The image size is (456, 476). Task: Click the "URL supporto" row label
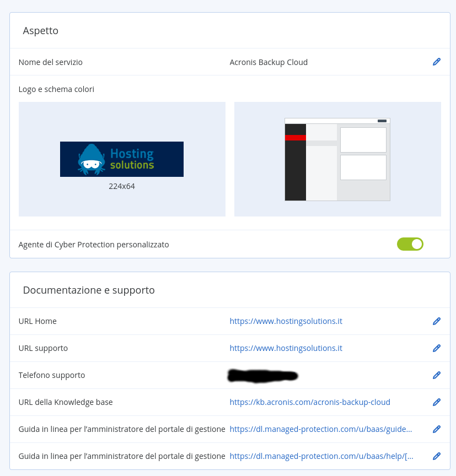(x=43, y=348)
